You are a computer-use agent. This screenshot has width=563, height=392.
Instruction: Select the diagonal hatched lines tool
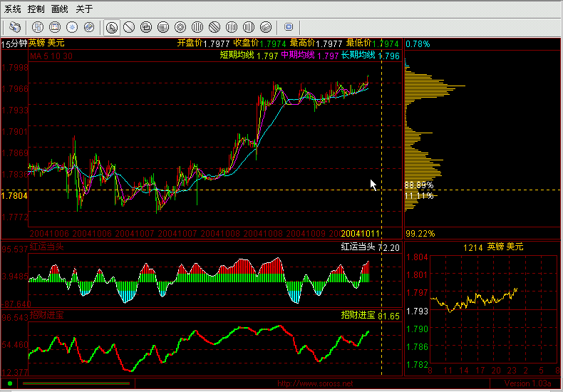215,27
